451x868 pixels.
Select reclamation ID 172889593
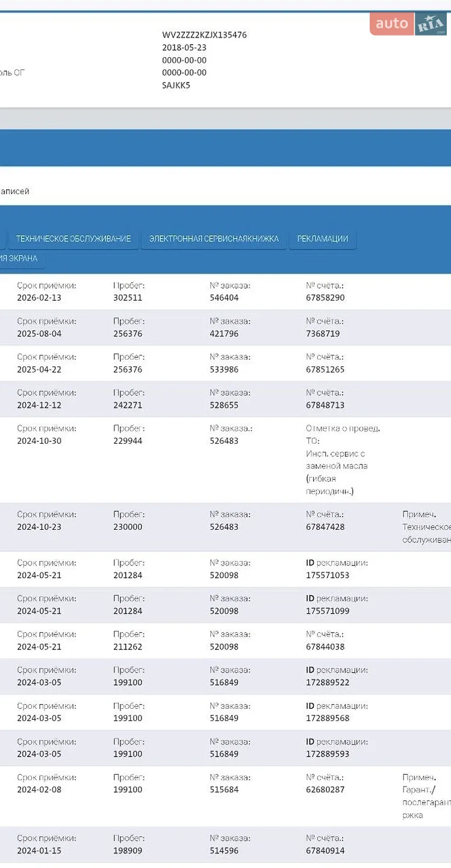pyautogui.click(x=328, y=754)
